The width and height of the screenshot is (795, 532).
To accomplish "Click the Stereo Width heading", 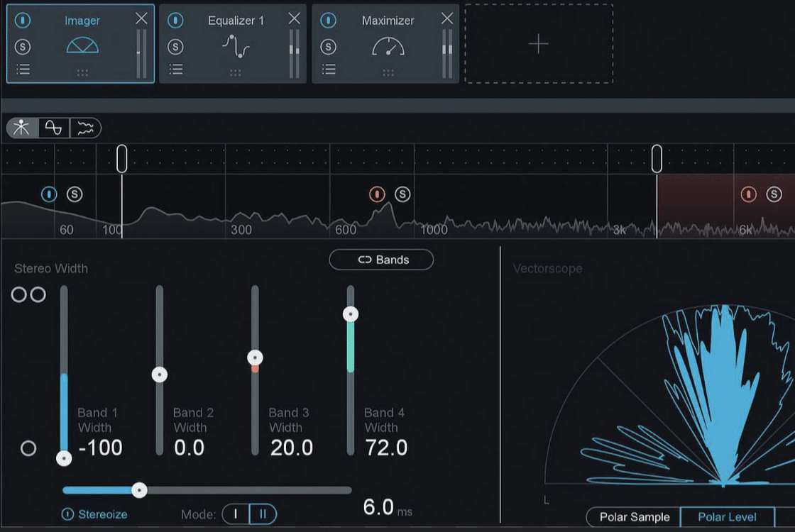I will [x=51, y=269].
